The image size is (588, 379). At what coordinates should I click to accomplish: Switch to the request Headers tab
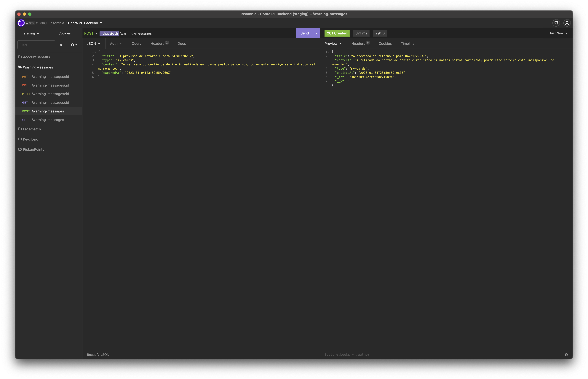tap(159, 44)
